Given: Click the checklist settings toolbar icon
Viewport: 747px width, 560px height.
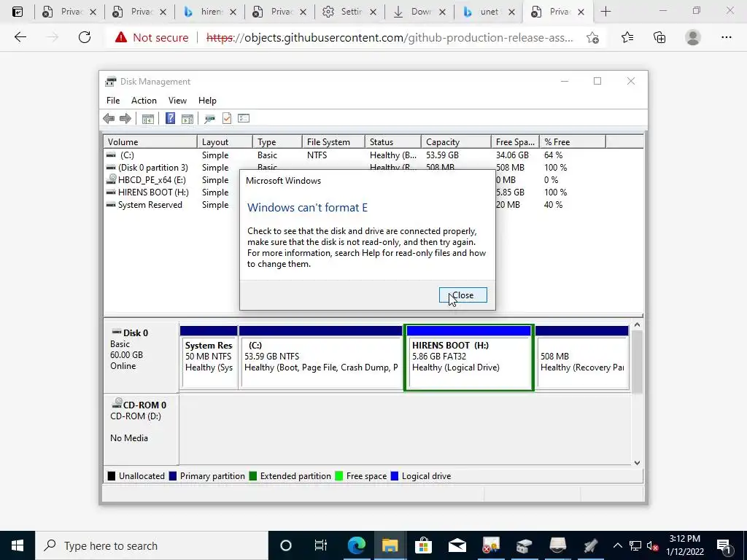Looking at the screenshot, I should [244, 118].
